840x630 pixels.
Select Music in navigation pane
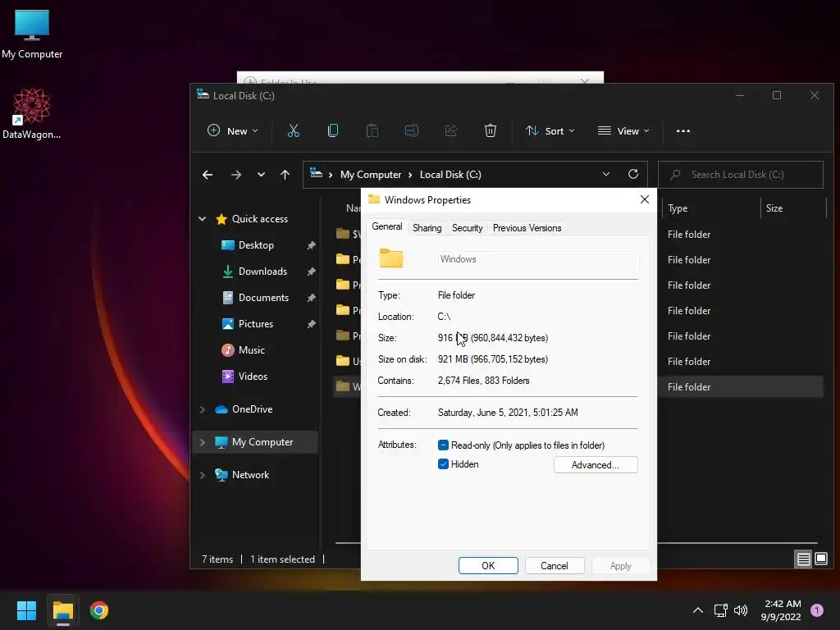tap(252, 350)
